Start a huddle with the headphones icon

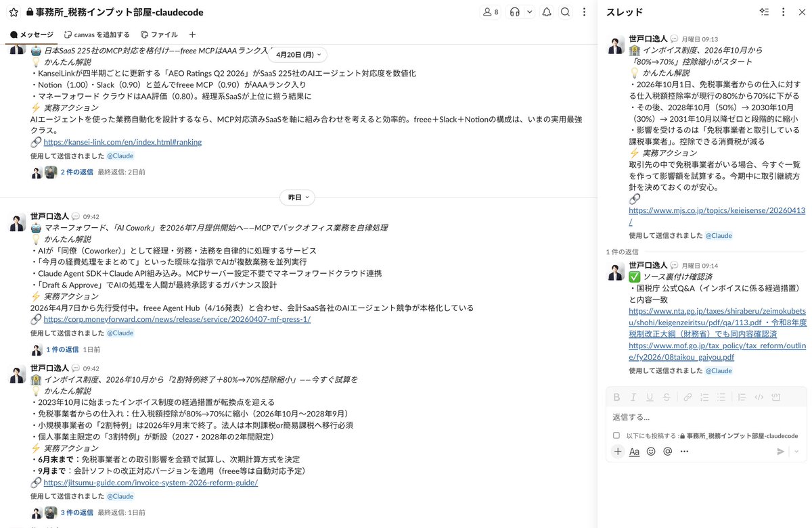tap(514, 12)
